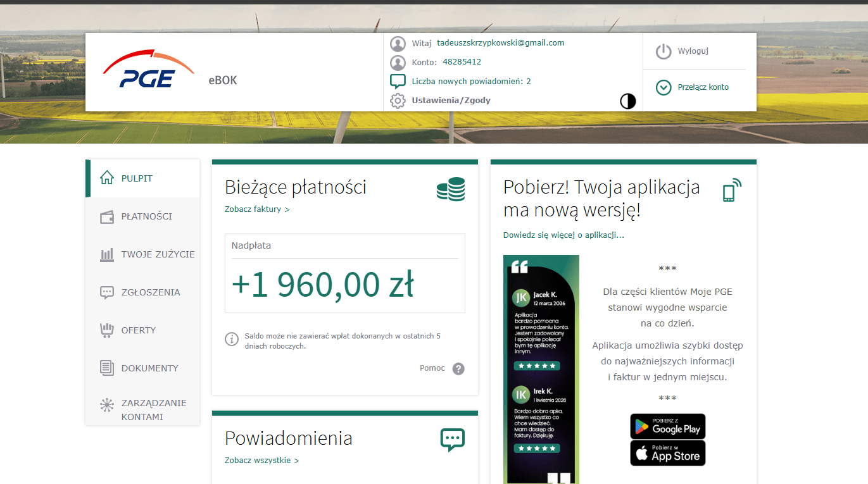868x484 pixels.
Task: Click the speech bubble icon in Powiadomienia card
Action: 453,439
